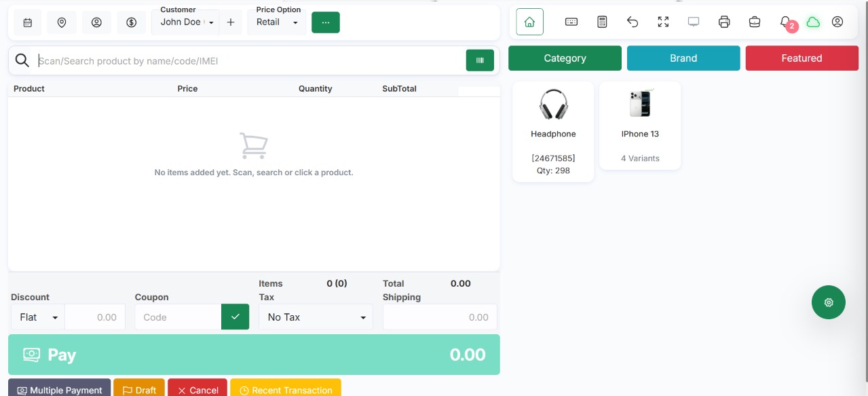This screenshot has height=396, width=868.
Task: Click the Quantity column header
Action: (x=316, y=89)
